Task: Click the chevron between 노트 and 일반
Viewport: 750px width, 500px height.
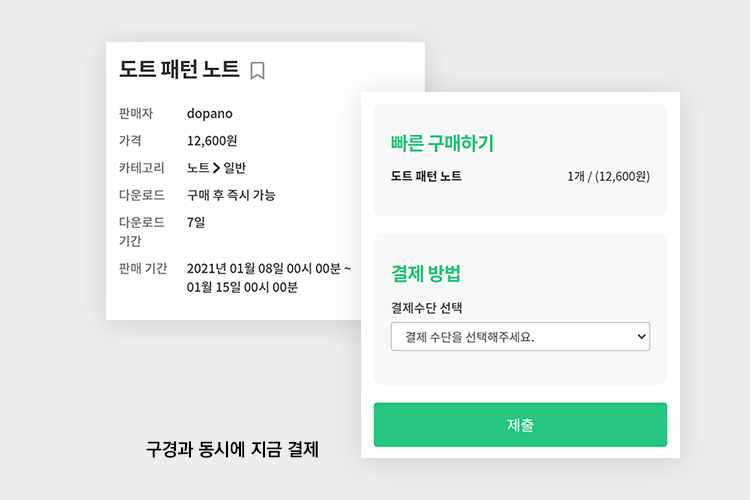Action: [x=216, y=168]
